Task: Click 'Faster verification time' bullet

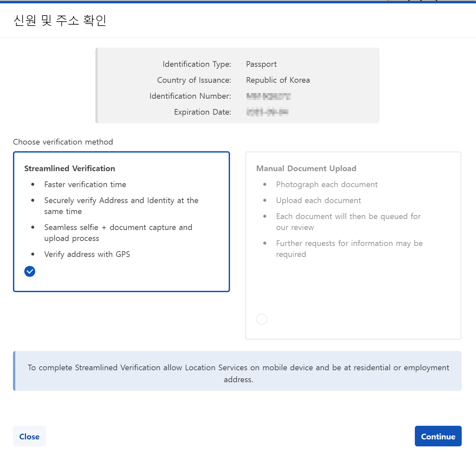Action: tap(85, 184)
